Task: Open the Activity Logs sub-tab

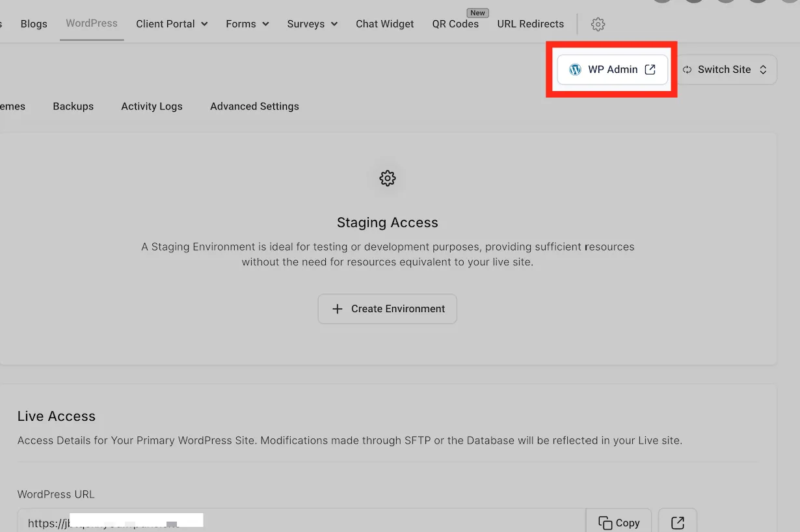Action: pyautogui.click(x=152, y=106)
